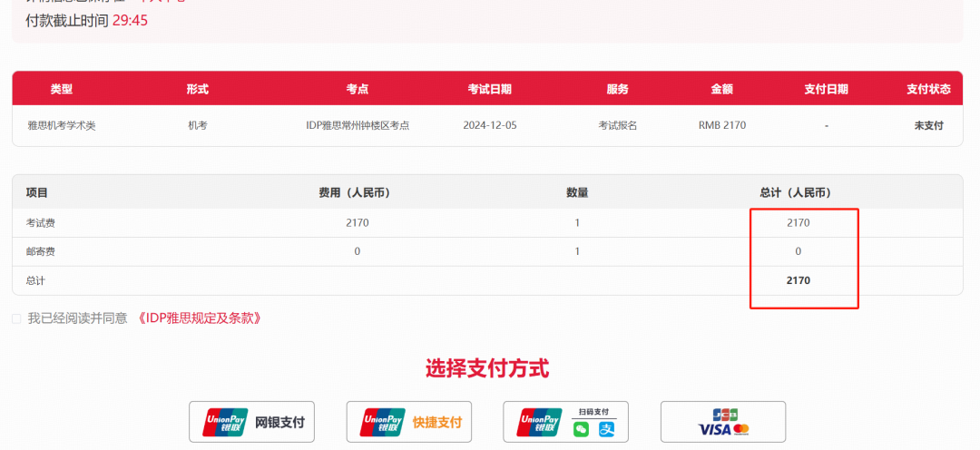Click the 形式 column header
980x450 pixels.
(x=197, y=89)
